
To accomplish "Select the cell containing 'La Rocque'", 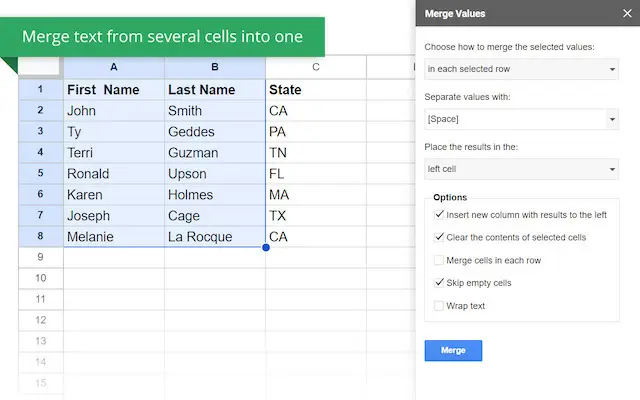I will [215, 237].
